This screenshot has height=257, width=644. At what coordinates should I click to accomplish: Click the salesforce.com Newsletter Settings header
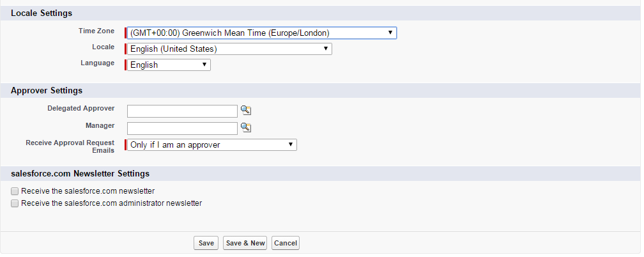point(80,173)
